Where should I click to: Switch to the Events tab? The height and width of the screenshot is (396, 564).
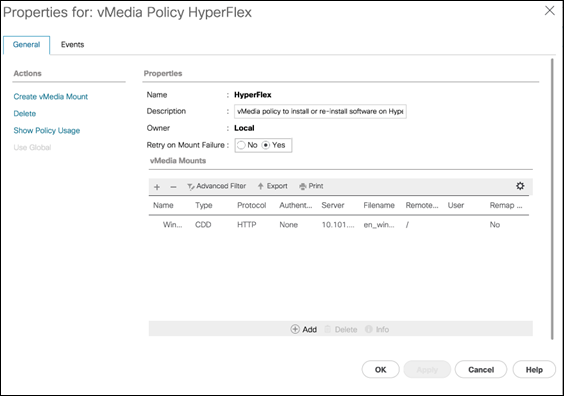(72, 45)
